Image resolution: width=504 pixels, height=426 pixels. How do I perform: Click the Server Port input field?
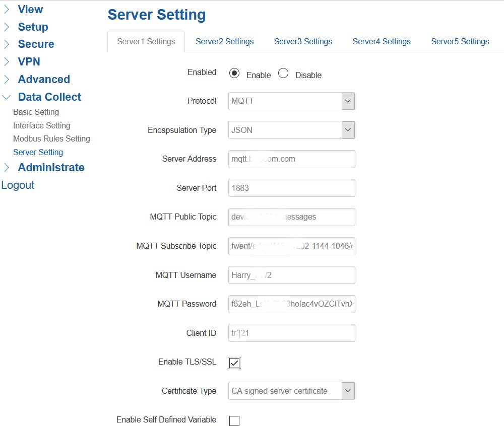point(291,188)
